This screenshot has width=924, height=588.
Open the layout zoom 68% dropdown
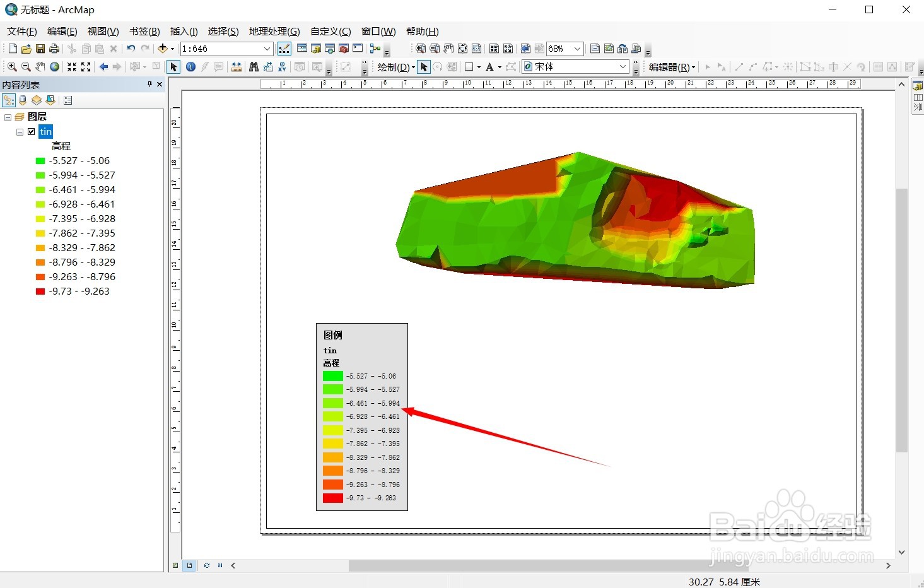(x=577, y=49)
